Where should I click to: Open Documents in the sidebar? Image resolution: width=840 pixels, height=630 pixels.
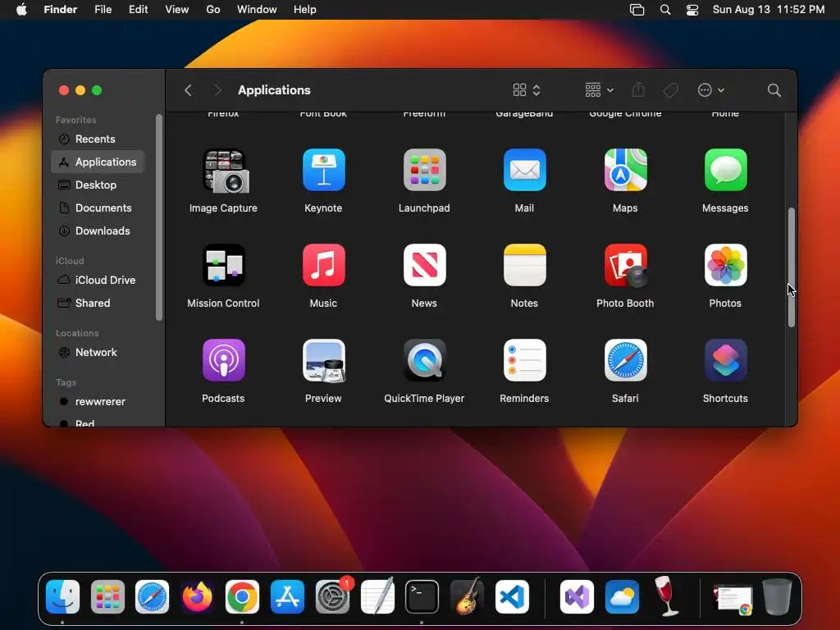(98, 208)
